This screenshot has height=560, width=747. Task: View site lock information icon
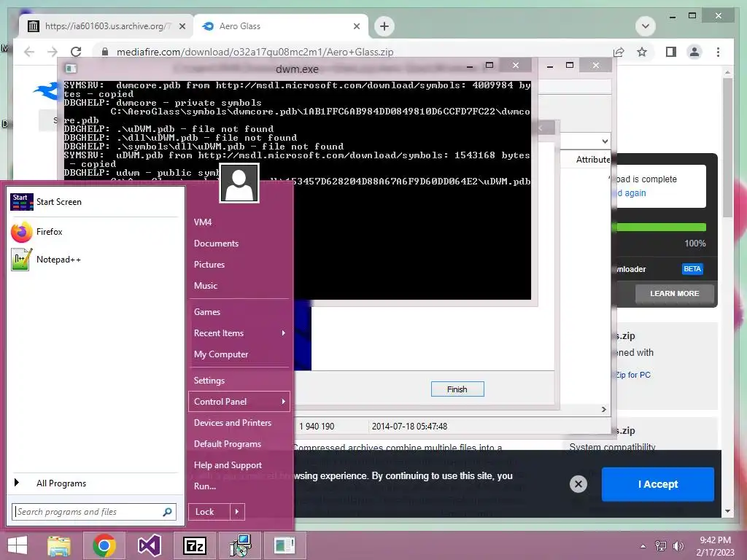click(x=105, y=52)
